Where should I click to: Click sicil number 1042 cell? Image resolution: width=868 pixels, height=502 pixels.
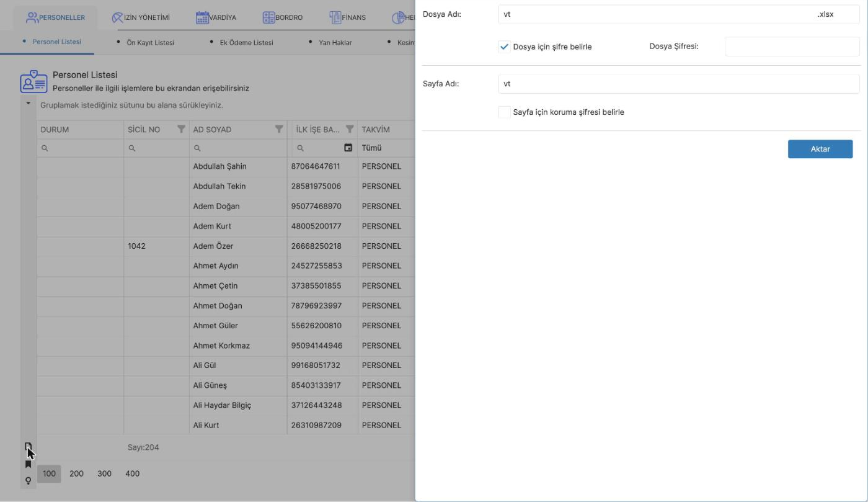pyautogui.click(x=157, y=246)
